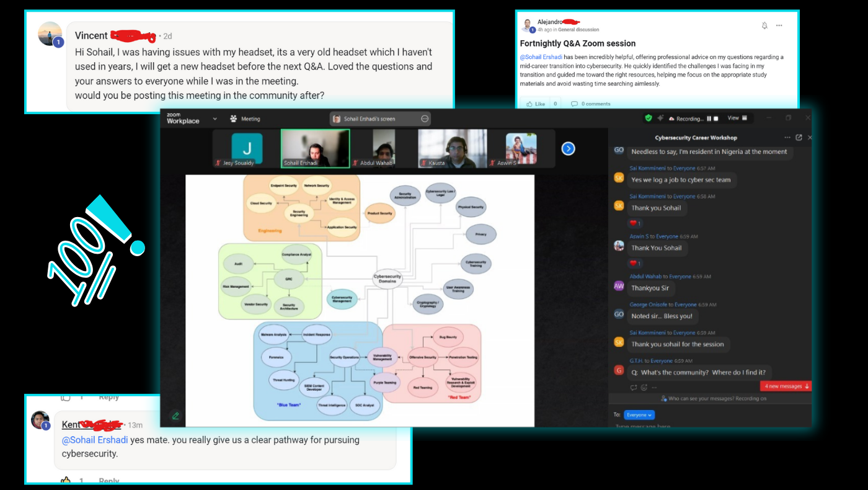Click @Sohail Ershadi mention in Kent's comment
868x490 pixels.
(95, 440)
